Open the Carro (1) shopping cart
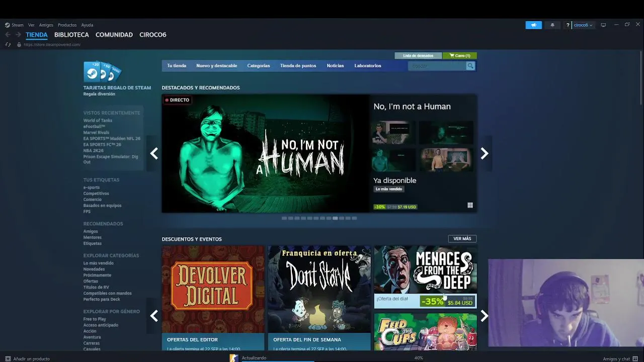Viewport: 644px width, 362px height. 459,56
